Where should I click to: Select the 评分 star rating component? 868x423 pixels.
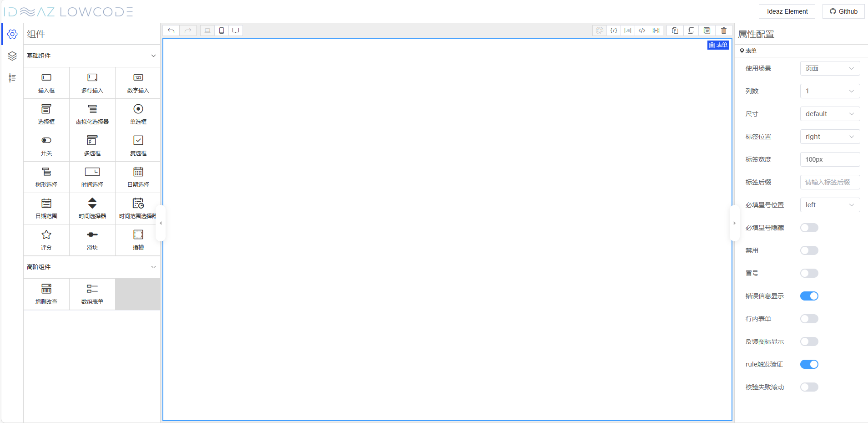(46, 240)
